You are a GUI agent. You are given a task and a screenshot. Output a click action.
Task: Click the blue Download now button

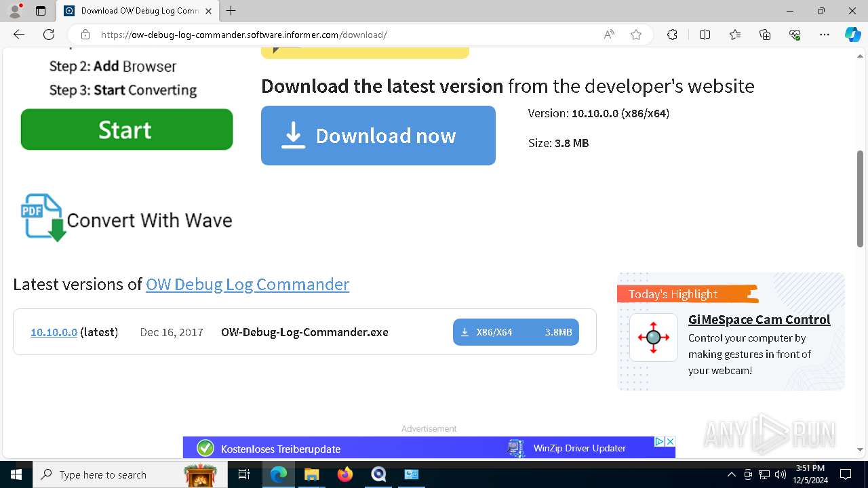pyautogui.click(x=378, y=136)
